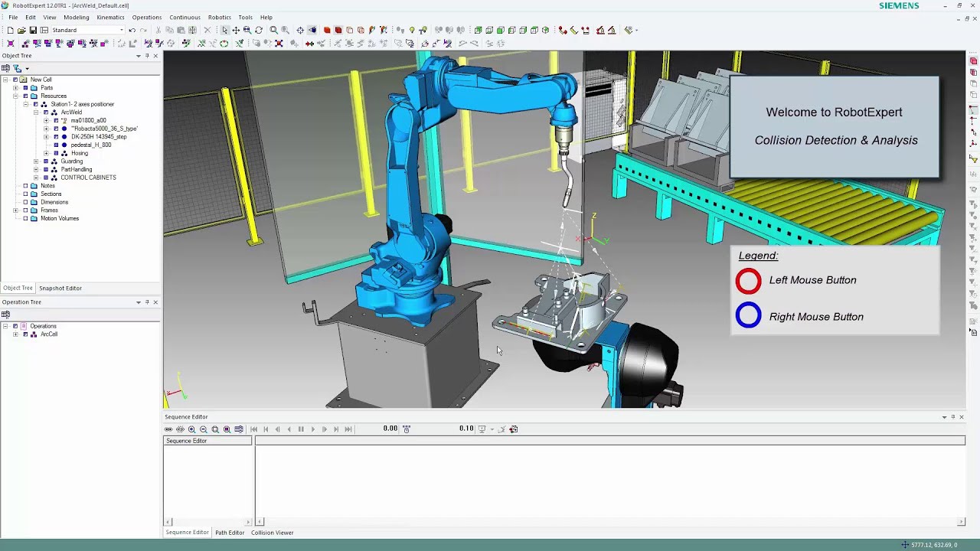Click the red robot jog icon
The width and height of the screenshot is (980, 551).
[600, 30]
